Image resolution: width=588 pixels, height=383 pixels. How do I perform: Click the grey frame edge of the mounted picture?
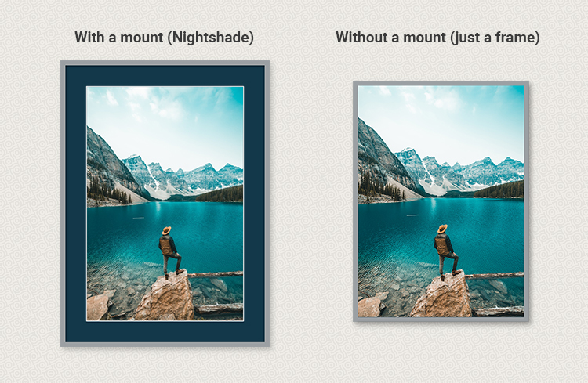(x=63, y=204)
